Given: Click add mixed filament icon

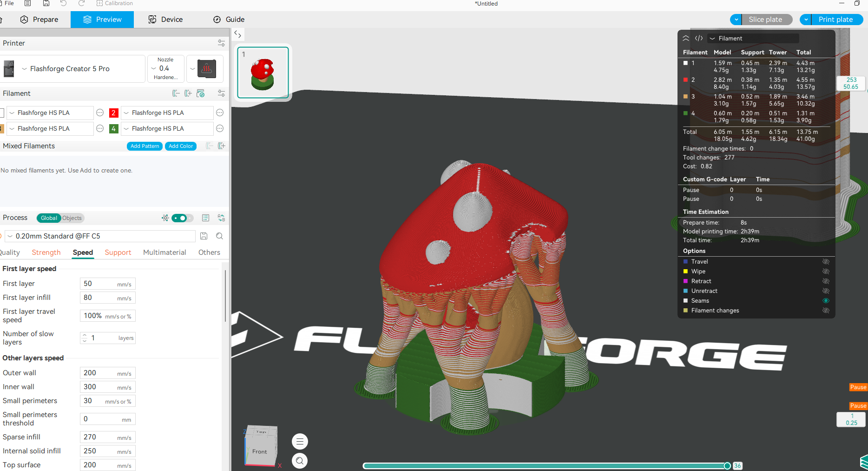Looking at the screenshot, I should (222, 146).
